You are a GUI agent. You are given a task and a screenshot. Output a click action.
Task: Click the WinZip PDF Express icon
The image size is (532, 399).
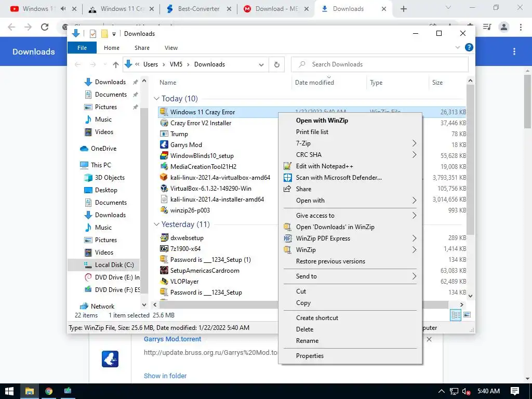(x=287, y=238)
